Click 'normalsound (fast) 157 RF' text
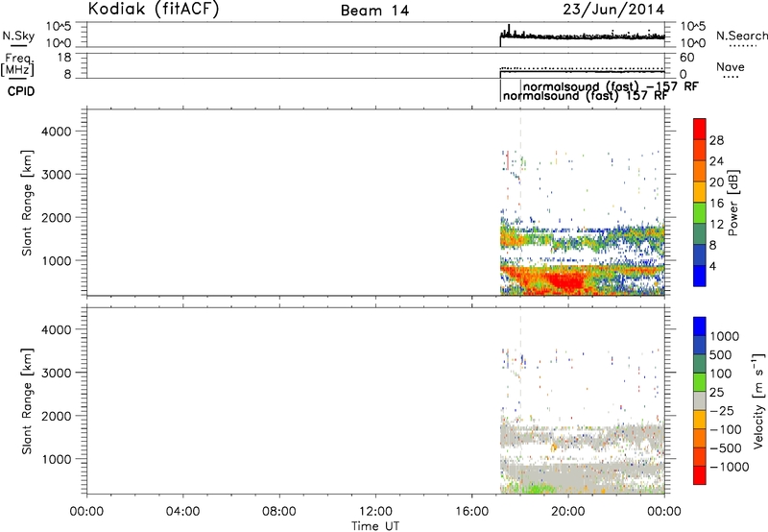Viewport: 768px width, 532px height. pyautogui.click(x=586, y=96)
